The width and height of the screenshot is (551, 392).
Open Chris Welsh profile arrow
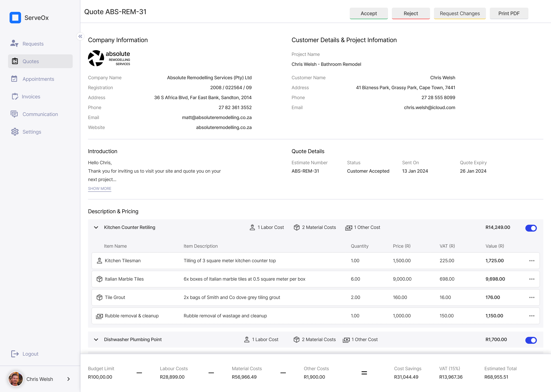click(68, 379)
